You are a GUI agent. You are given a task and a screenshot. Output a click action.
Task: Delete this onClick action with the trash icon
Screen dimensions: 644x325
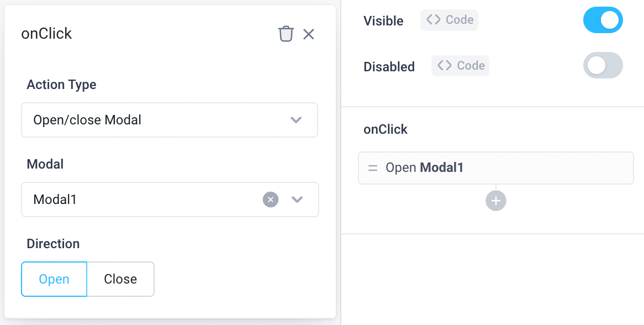(286, 34)
